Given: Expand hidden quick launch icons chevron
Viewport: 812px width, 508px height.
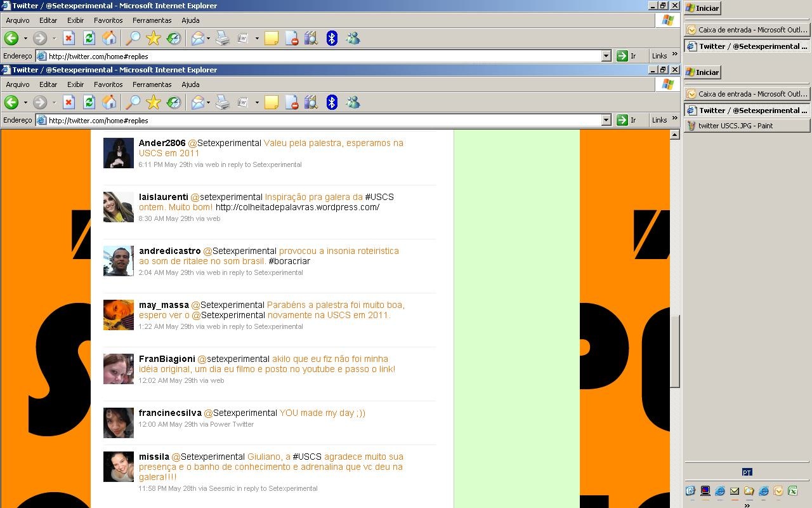Looking at the screenshot, I should click(x=747, y=505).
